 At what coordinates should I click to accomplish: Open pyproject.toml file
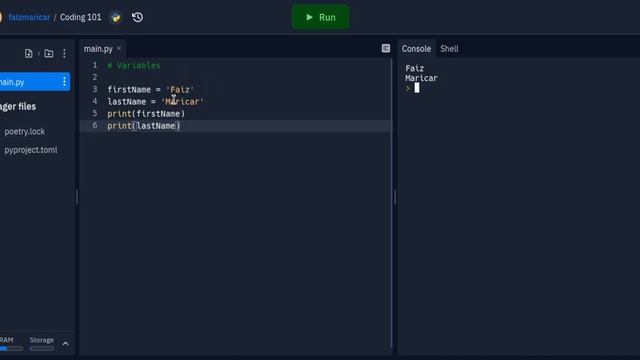click(31, 150)
